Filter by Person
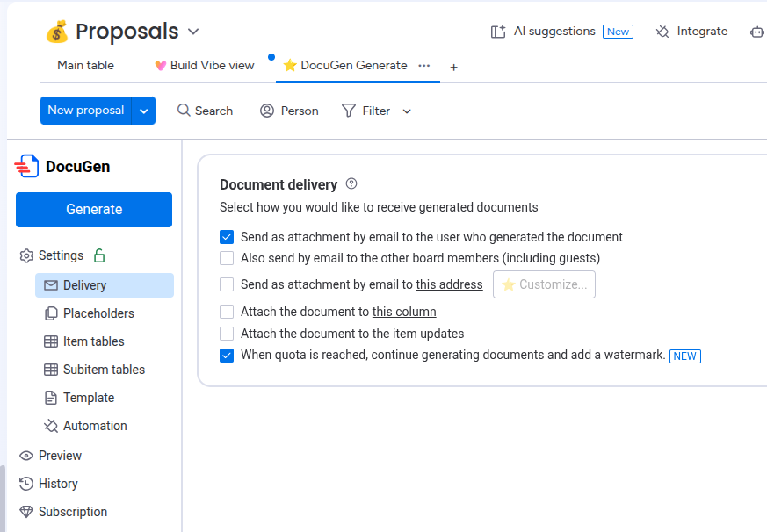This screenshot has height=532, width=767. point(300,111)
